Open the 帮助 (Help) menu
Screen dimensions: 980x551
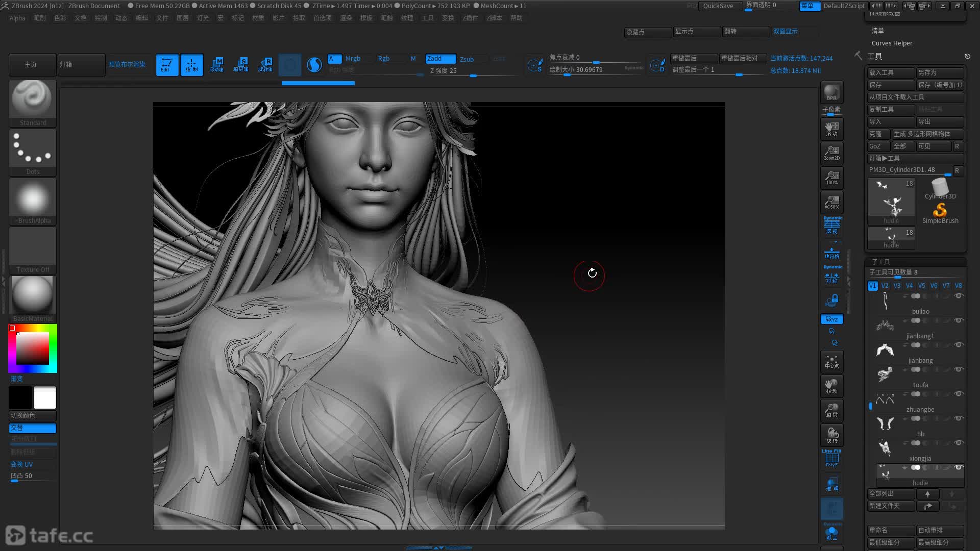pyautogui.click(x=517, y=18)
